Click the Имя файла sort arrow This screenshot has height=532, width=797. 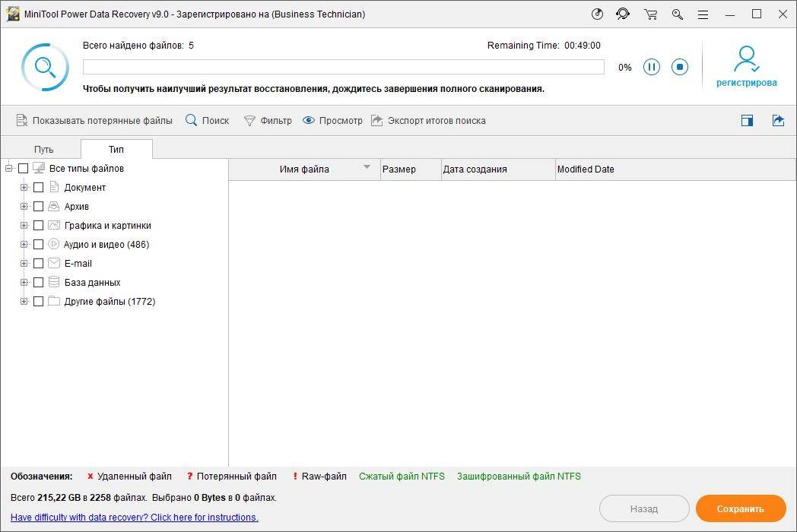[x=367, y=166]
